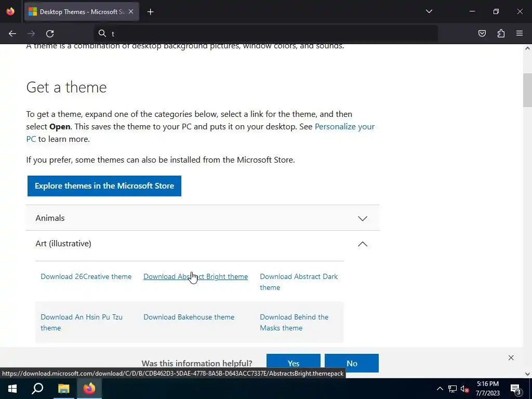Click the muted volume tray icon

coord(464,389)
